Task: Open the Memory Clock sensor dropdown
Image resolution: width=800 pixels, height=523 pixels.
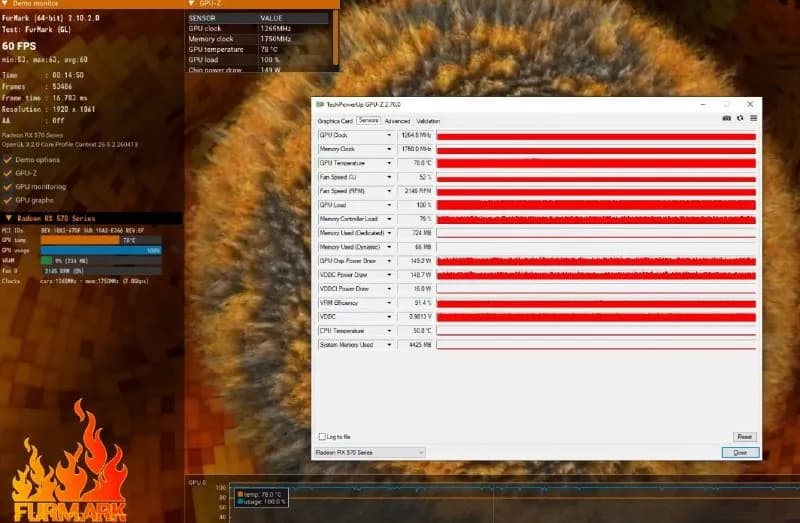Action: click(389, 149)
